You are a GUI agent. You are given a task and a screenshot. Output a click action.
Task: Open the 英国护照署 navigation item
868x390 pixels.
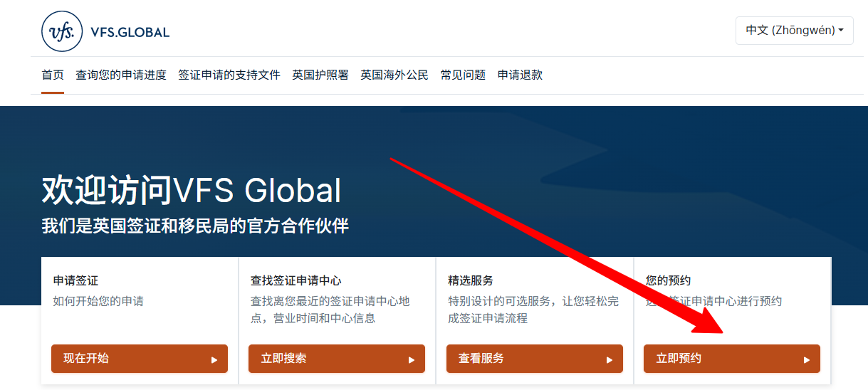click(x=320, y=75)
